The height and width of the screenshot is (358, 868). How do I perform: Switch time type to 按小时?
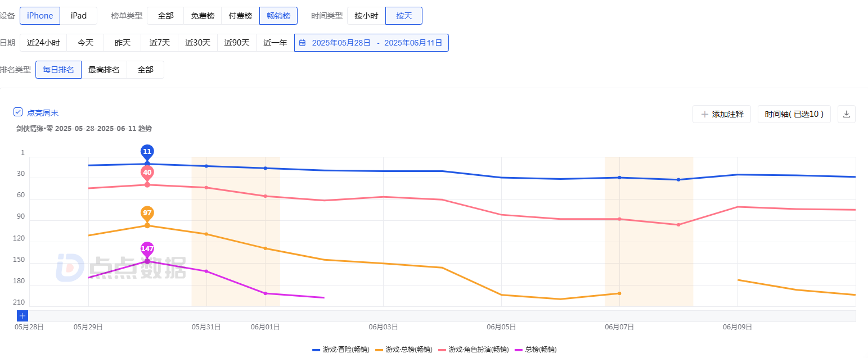[366, 16]
